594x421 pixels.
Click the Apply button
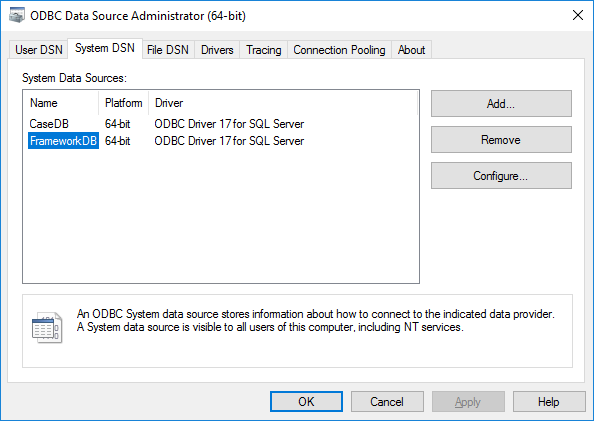pyautogui.click(x=468, y=402)
